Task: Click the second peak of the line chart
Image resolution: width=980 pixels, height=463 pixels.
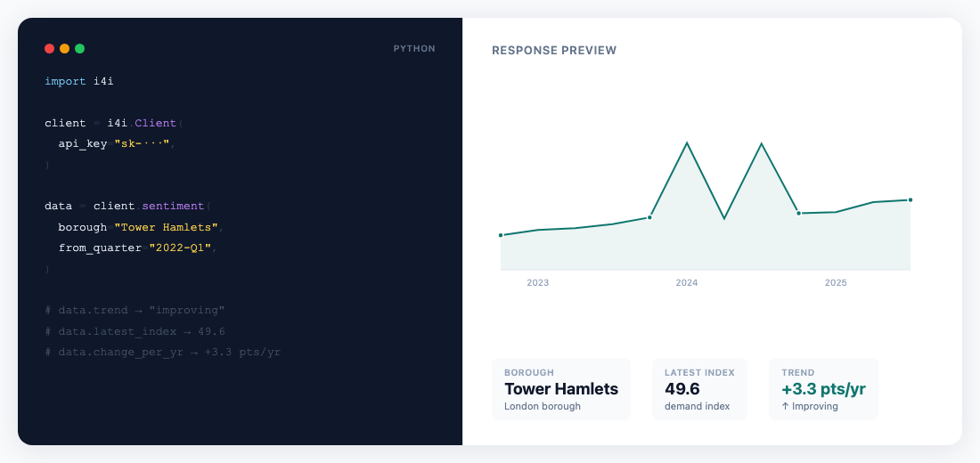Action: [x=761, y=143]
